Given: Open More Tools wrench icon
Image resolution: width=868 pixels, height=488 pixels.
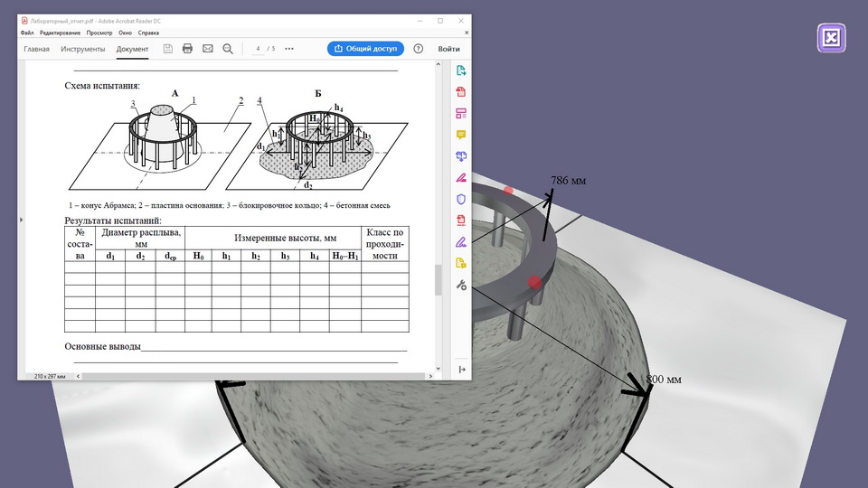Looking at the screenshot, I should pos(461,285).
